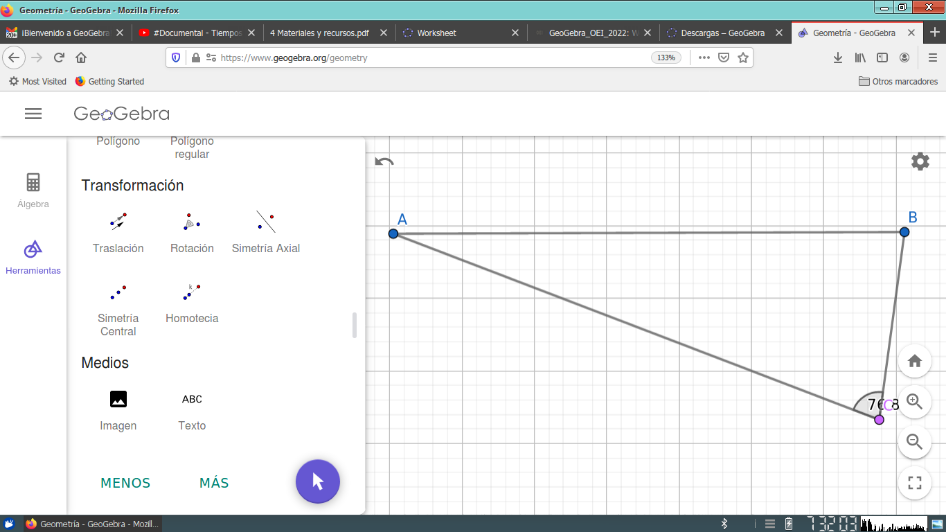
Task: Select the Polígono regular tool label
Action: click(x=192, y=147)
